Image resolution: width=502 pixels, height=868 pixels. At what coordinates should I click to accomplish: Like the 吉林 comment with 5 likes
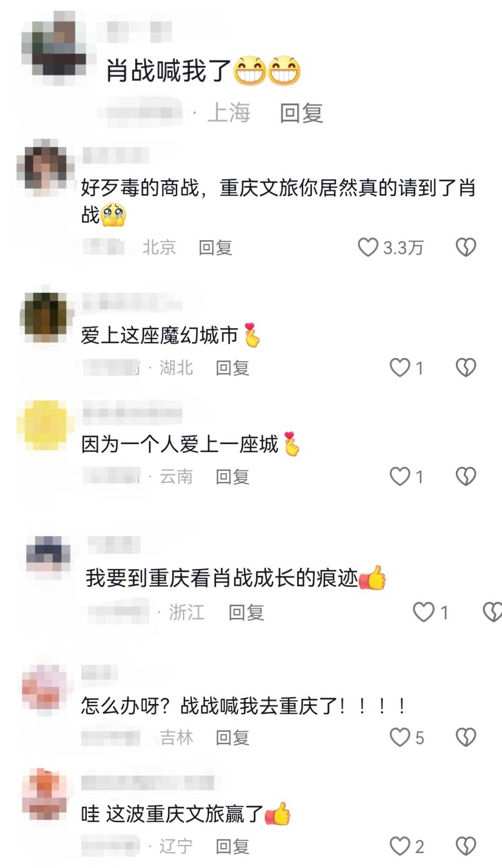400,737
